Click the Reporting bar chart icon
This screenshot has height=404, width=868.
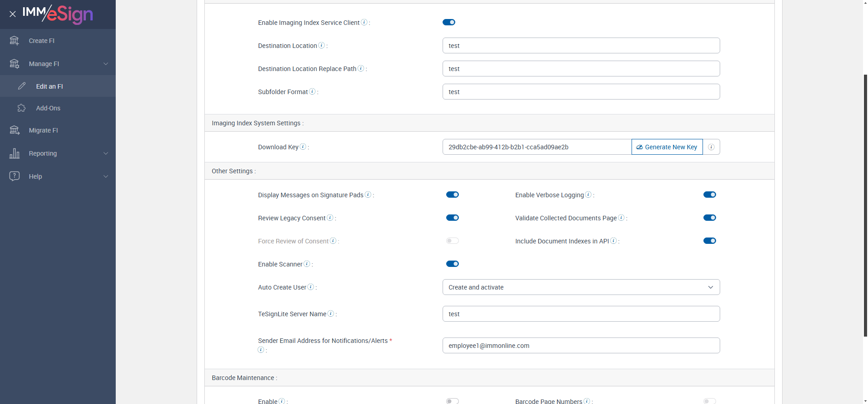(x=14, y=153)
